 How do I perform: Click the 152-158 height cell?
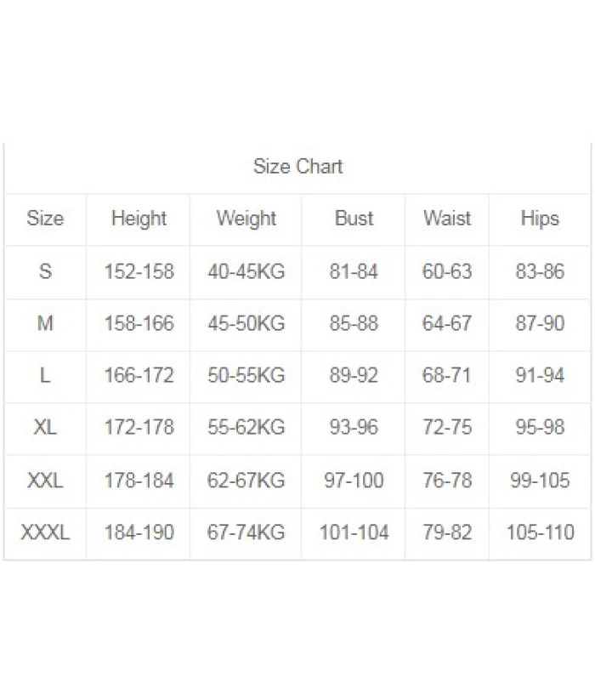point(139,271)
